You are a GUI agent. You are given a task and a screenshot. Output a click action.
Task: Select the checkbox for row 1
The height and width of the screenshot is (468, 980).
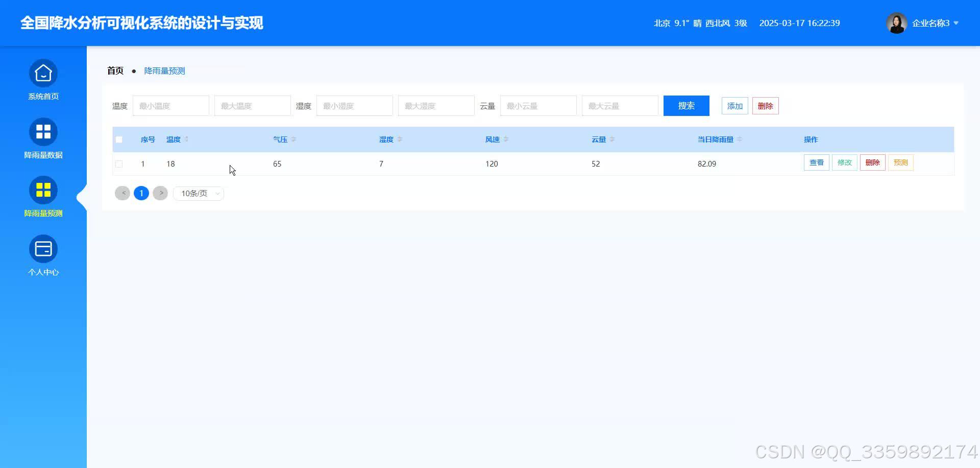[x=119, y=163]
